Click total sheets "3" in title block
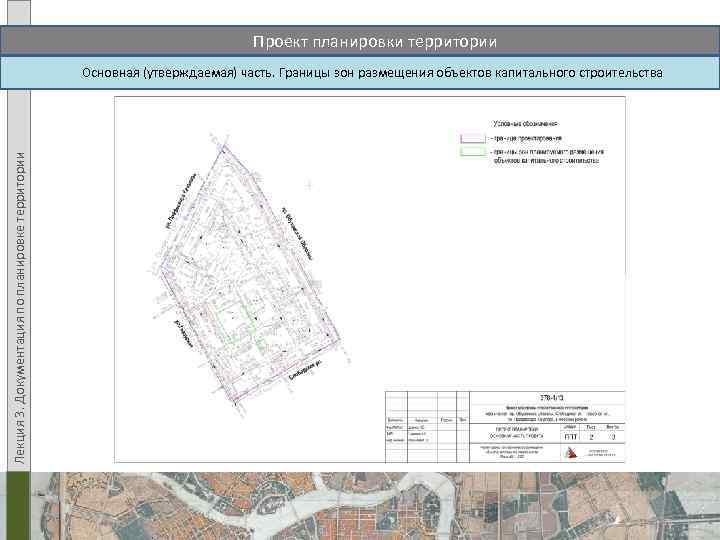This screenshot has width=720, height=540. [613, 437]
